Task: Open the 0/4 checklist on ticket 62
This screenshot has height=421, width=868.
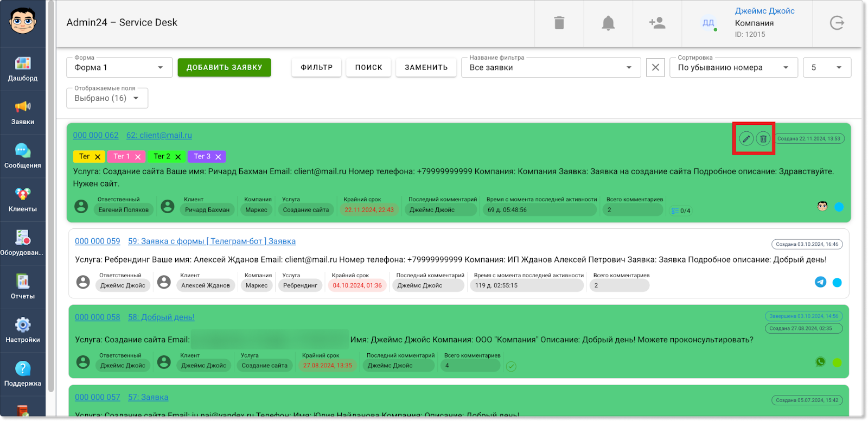Action: coord(681,210)
